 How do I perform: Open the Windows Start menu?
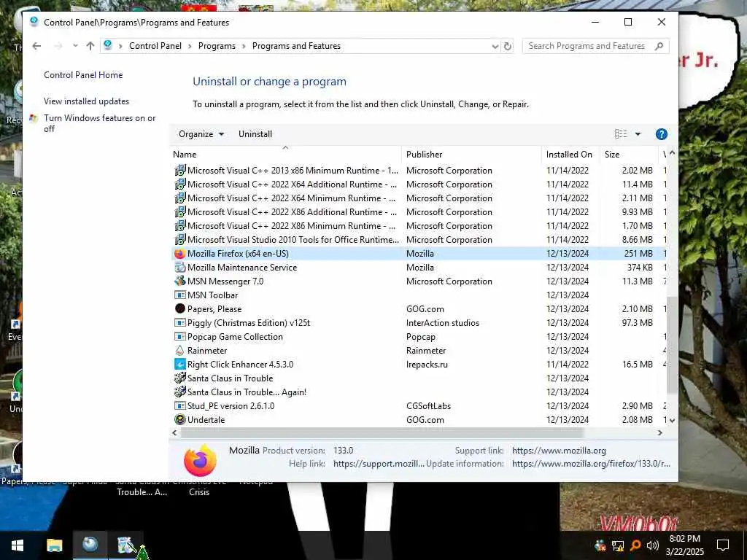[x=18, y=545]
